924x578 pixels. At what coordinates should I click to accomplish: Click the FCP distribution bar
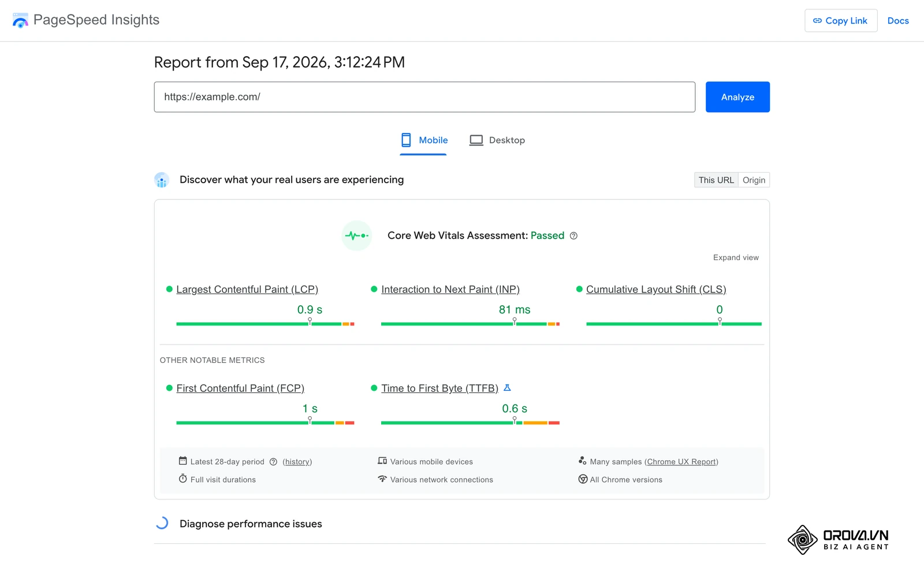pos(265,423)
